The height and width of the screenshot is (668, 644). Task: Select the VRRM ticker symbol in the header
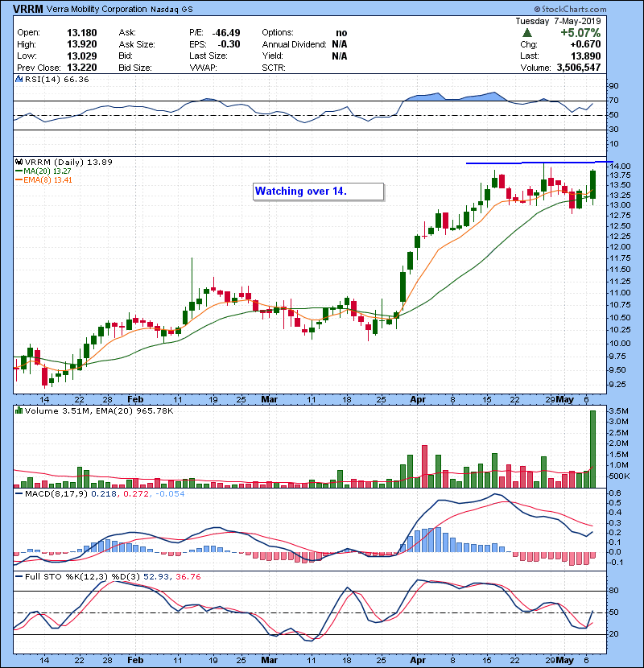coord(28,9)
